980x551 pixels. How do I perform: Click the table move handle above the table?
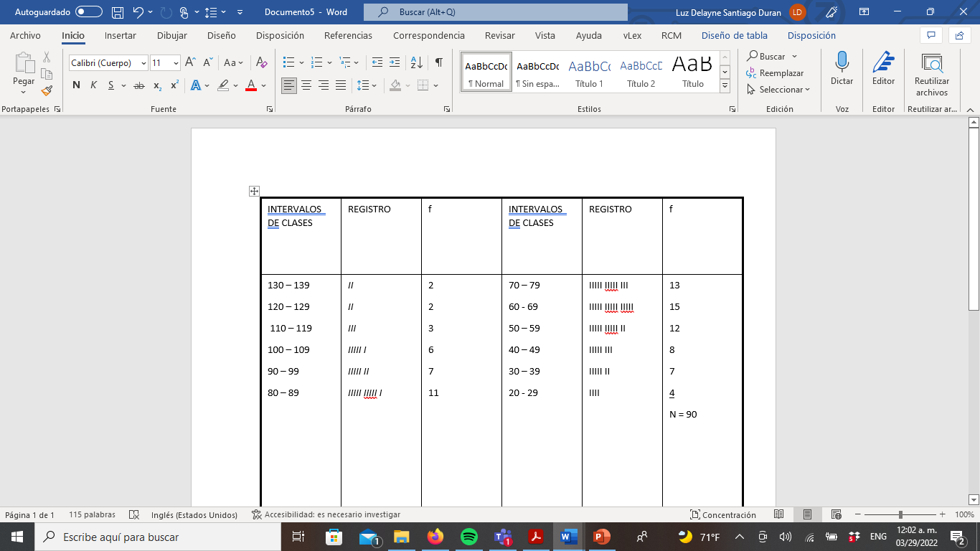[255, 190]
